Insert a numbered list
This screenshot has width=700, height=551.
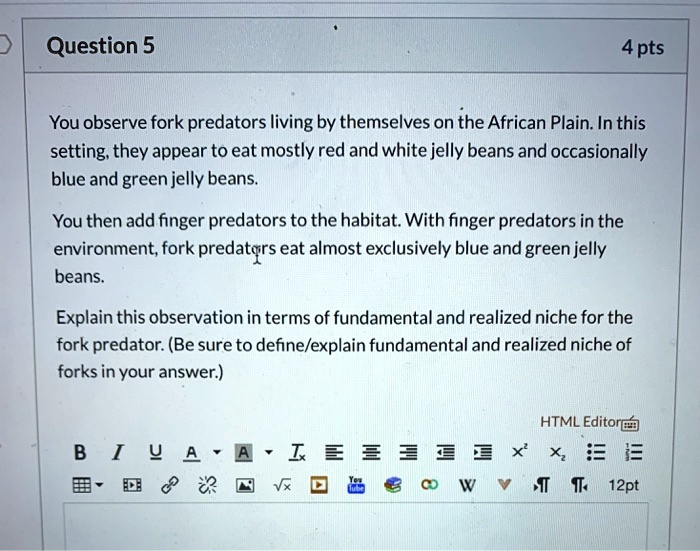click(633, 452)
